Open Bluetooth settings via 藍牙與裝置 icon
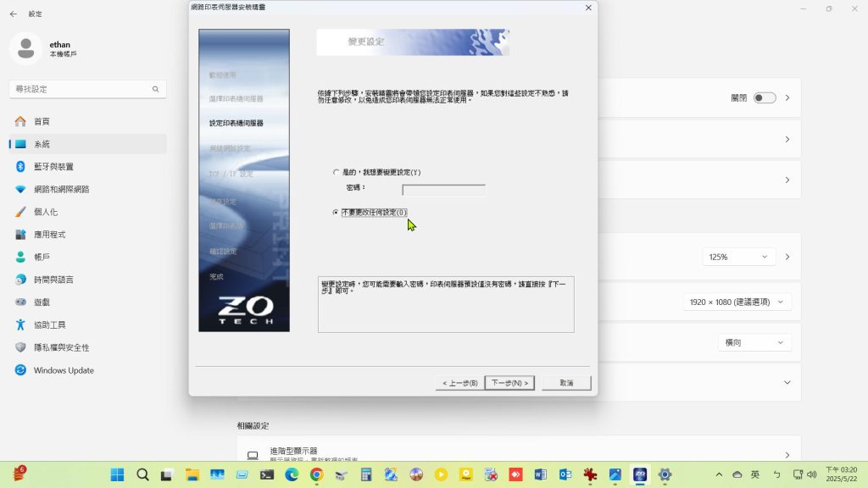 pos(20,167)
